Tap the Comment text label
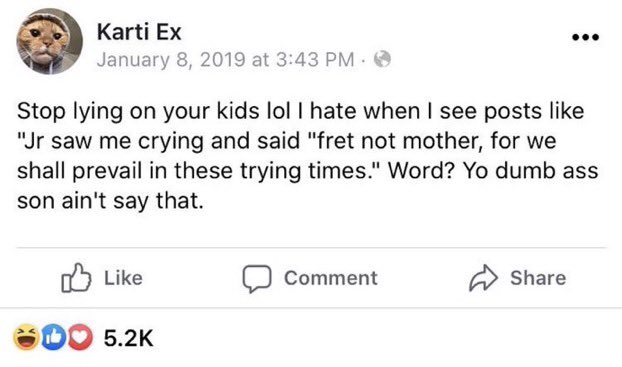This screenshot has height=367, width=622. pyautogui.click(x=331, y=278)
